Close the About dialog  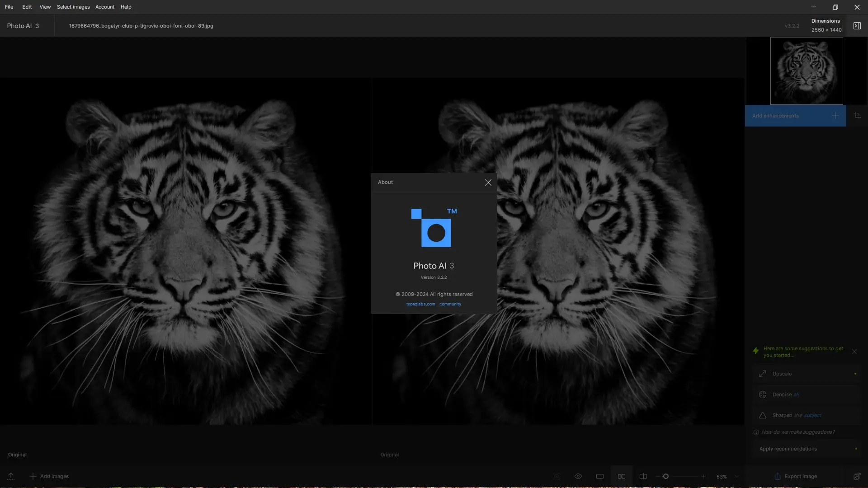(488, 183)
